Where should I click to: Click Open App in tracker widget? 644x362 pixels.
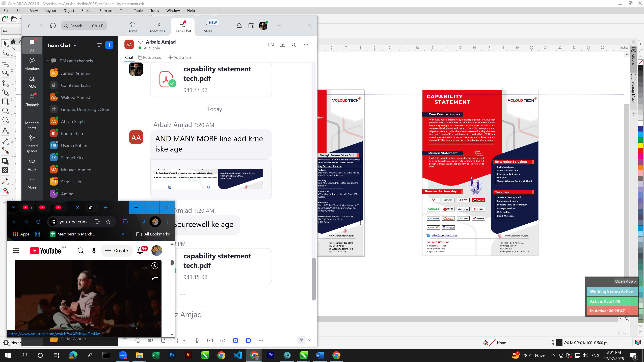click(626, 281)
